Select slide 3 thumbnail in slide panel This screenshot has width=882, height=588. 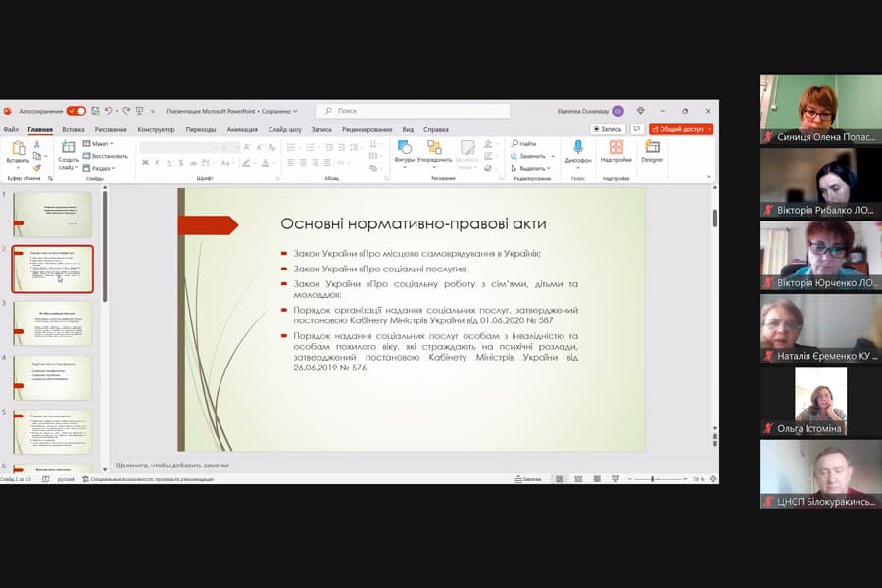click(x=53, y=322)
